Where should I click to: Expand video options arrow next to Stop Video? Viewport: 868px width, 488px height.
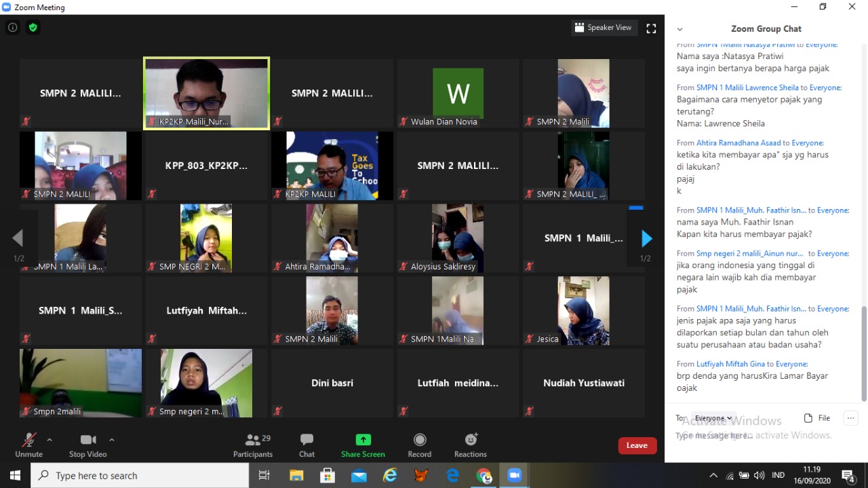click(112, 440)
